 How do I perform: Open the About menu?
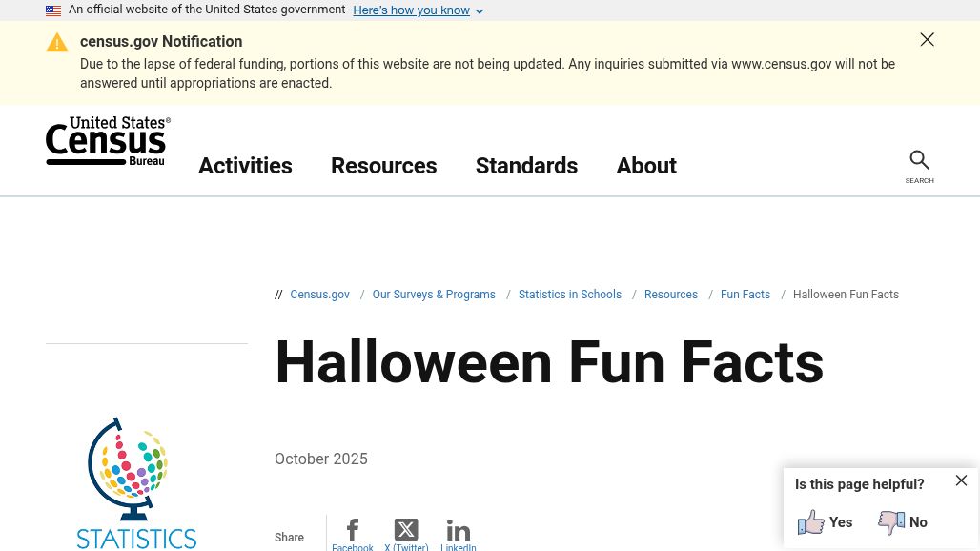click(646, 166)
